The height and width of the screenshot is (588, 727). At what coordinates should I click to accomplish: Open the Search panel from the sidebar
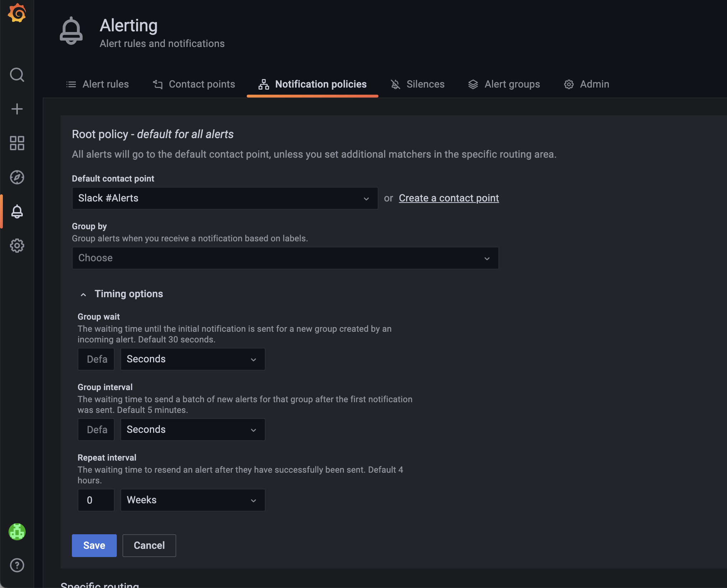17,75
